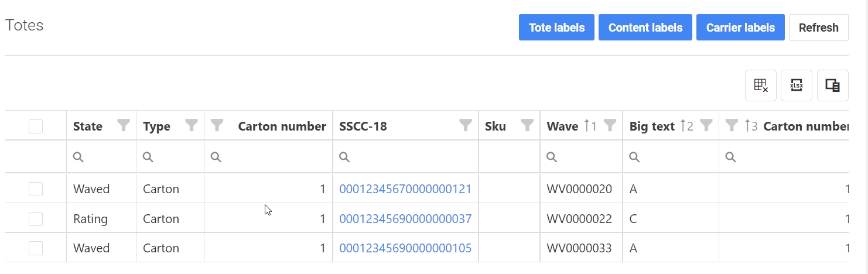Open SSCC link 00012345690000000037

coord(405,219)
